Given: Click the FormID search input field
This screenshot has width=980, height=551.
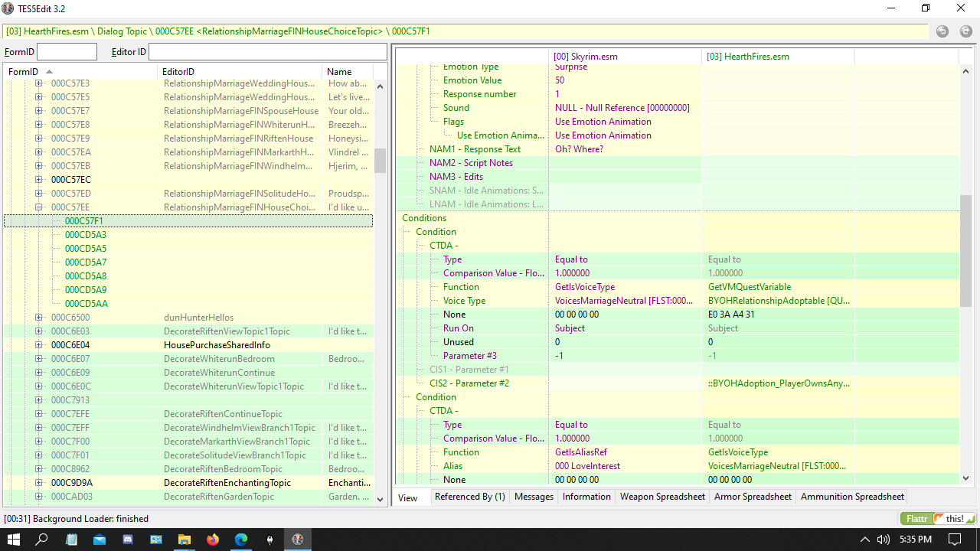Looking at the screenshot, I should point(67,52).
